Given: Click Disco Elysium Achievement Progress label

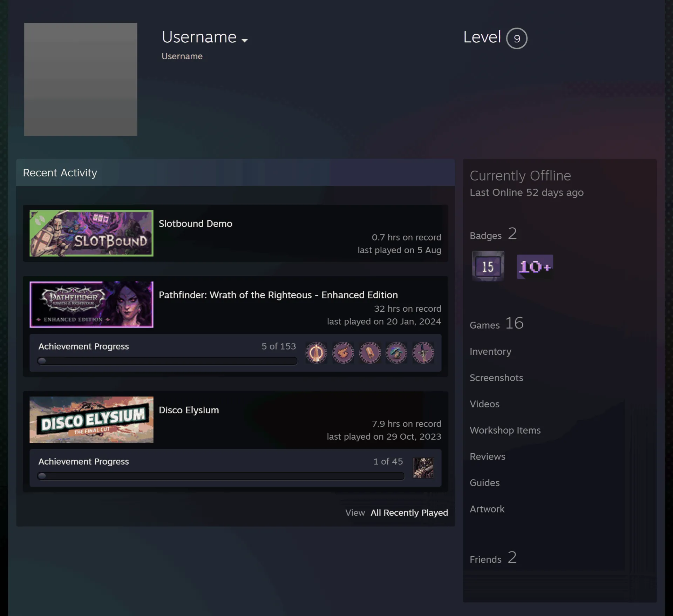Looking at the screenshot, I should pyautogui.click(x=83, y=461).
